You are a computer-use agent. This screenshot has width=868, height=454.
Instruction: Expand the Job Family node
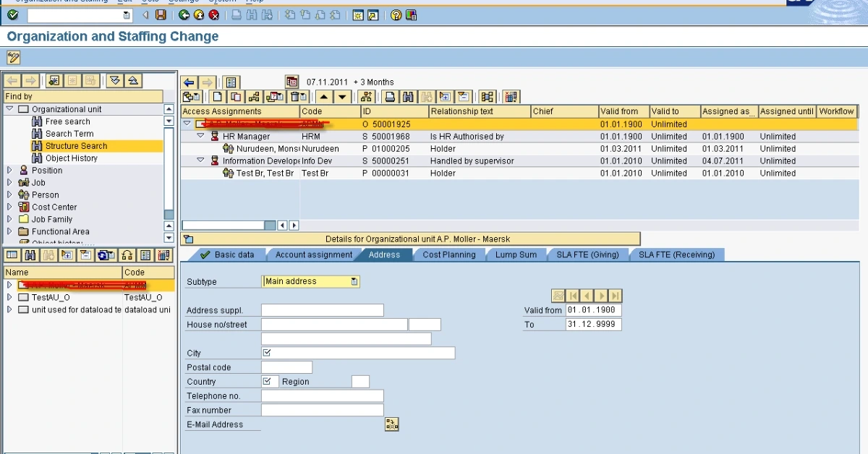[x=9, y=220]
